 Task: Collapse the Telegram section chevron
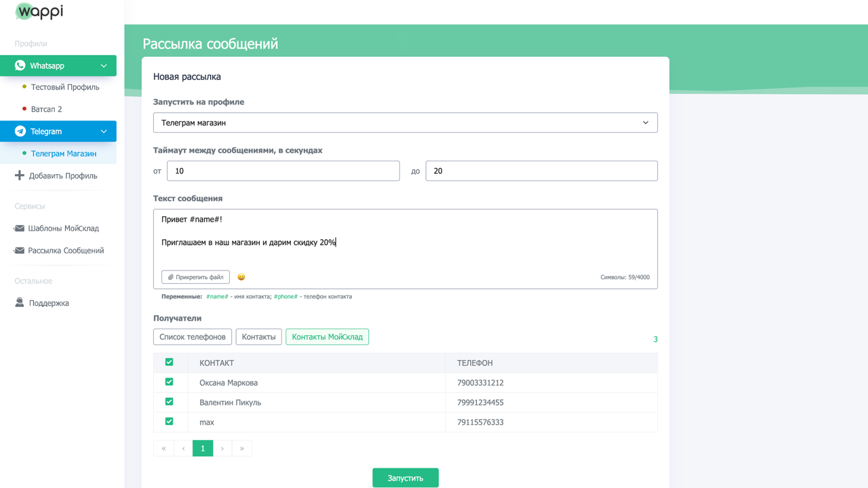104,131
